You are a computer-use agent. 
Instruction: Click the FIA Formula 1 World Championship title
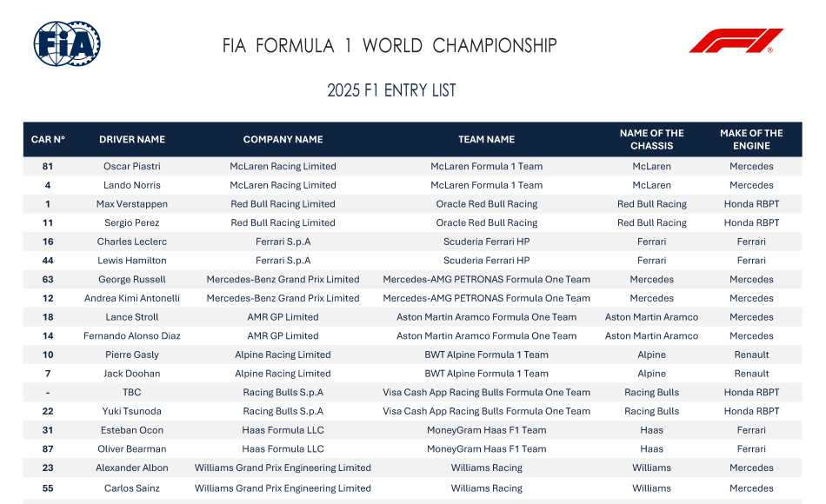coord(390,46)
